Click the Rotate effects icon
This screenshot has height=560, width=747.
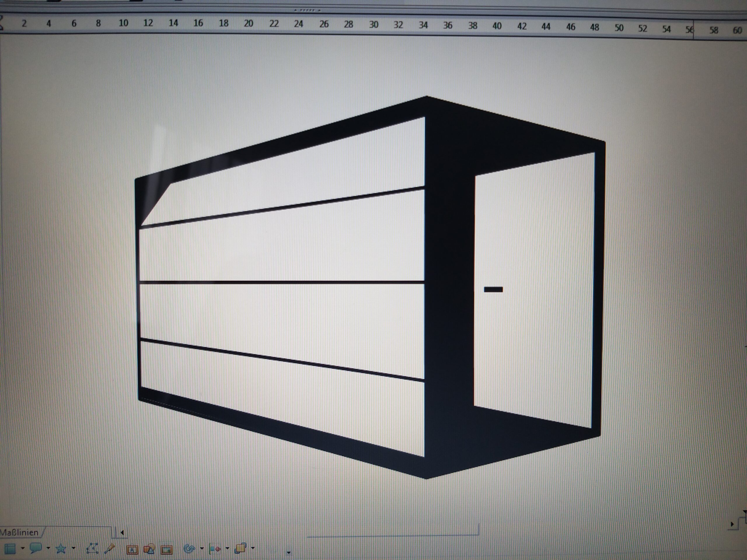(189, 549)
